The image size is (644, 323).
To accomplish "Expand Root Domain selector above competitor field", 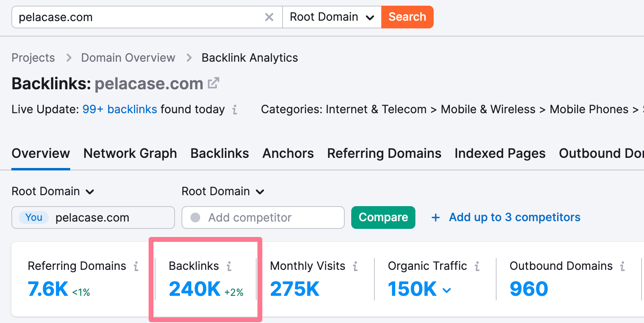I will pyautogui.click(x=223, y=192).
